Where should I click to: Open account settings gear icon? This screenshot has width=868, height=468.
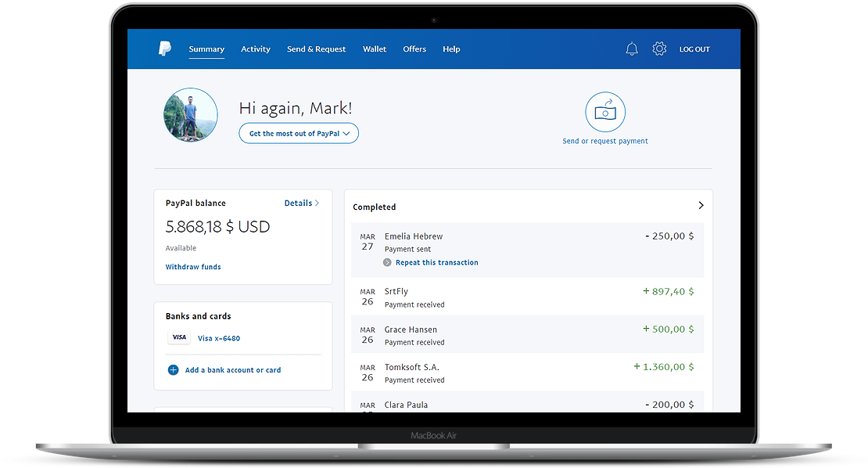[658, 49]
